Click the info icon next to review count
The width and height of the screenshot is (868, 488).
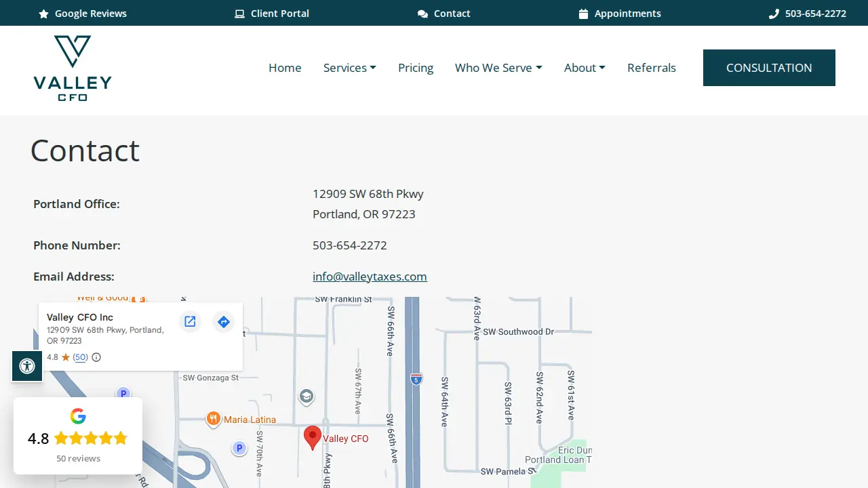(x=96, y=357)
